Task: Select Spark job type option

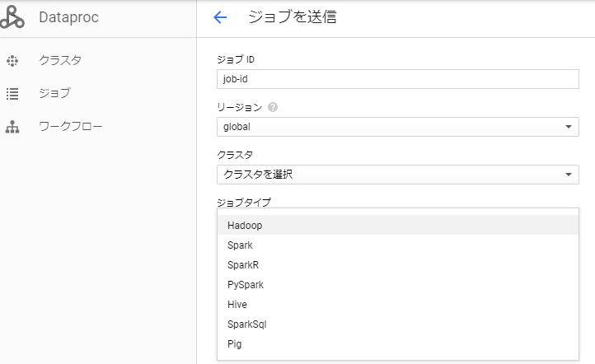Action: (x=398, y=245)
